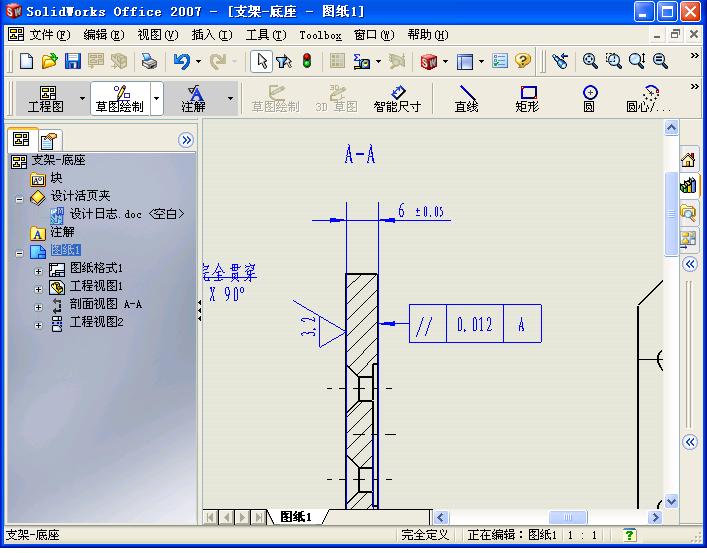
Task: Expand the 工程视图1 node
Action: point(38,289)
